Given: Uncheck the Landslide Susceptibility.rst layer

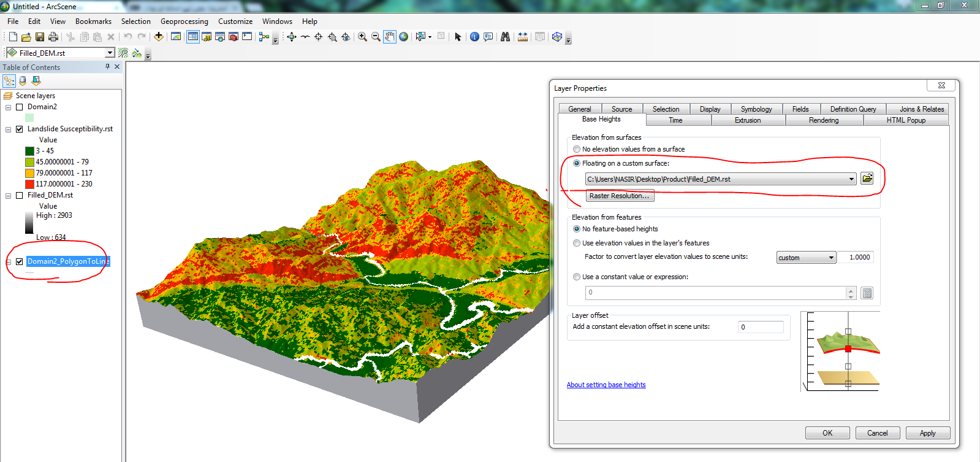Looking at the screenshot, I should (19, 129).
